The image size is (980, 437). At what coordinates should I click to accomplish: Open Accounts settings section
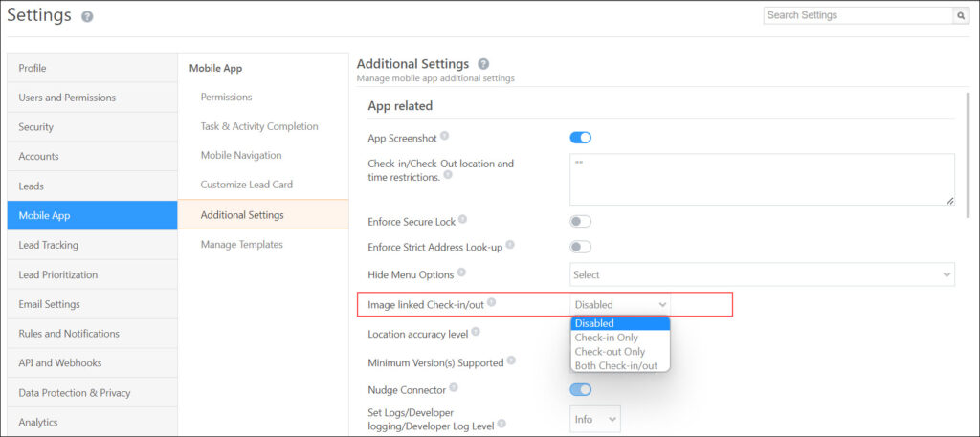(93, 157)
